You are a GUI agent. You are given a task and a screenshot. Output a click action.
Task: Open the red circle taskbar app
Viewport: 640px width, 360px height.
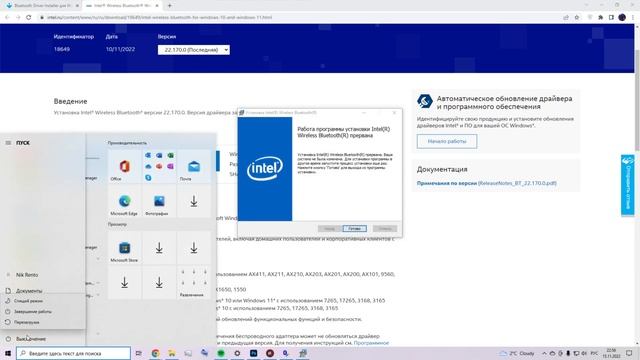pyautogui.click(x=270, y=353)
